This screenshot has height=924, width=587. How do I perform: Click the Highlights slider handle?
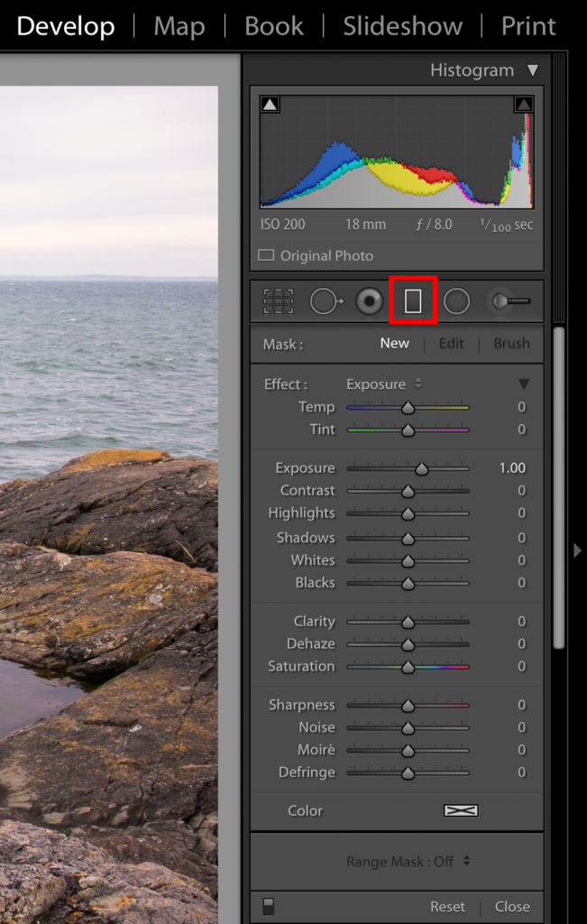(408, 513)
